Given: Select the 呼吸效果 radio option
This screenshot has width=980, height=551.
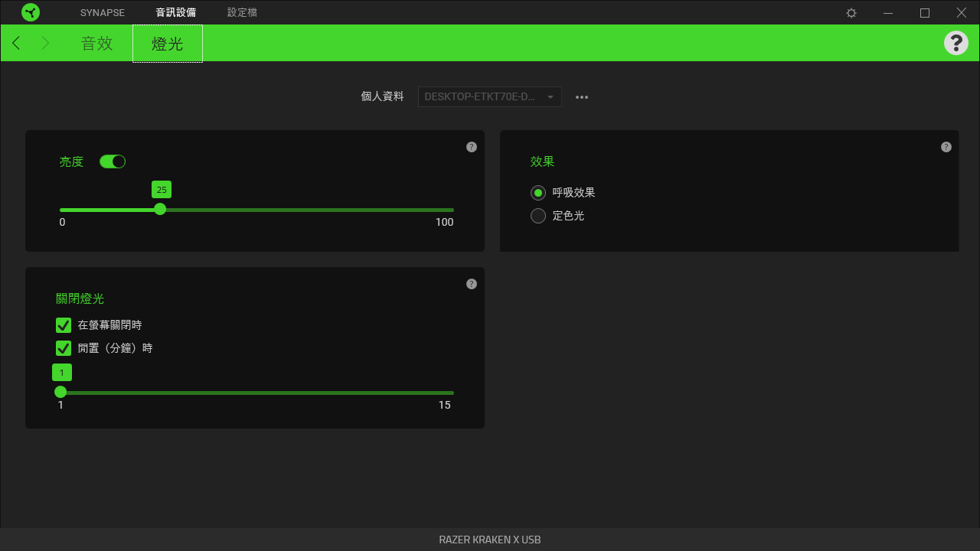Looking at the screenshot, I should (538, 193).
